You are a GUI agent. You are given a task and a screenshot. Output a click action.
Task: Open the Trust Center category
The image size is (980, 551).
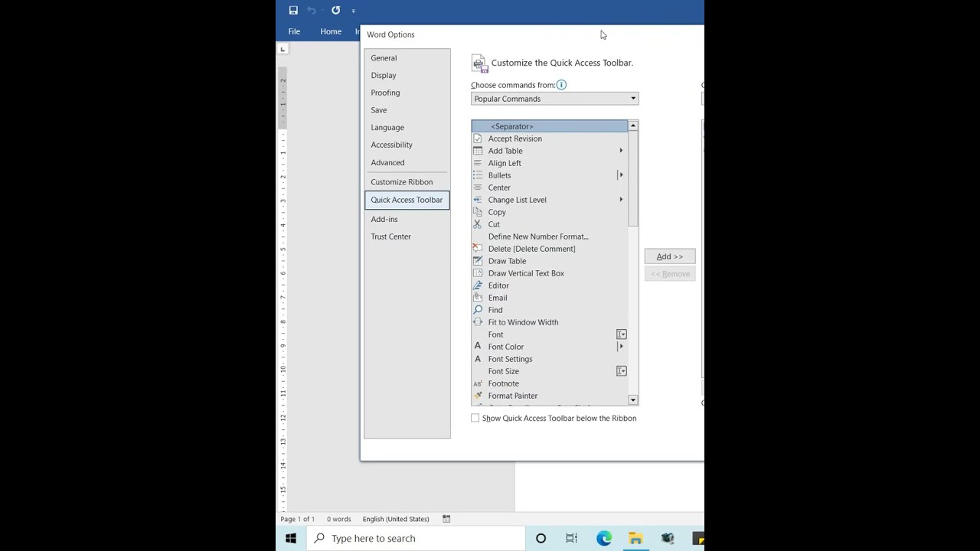391,236
